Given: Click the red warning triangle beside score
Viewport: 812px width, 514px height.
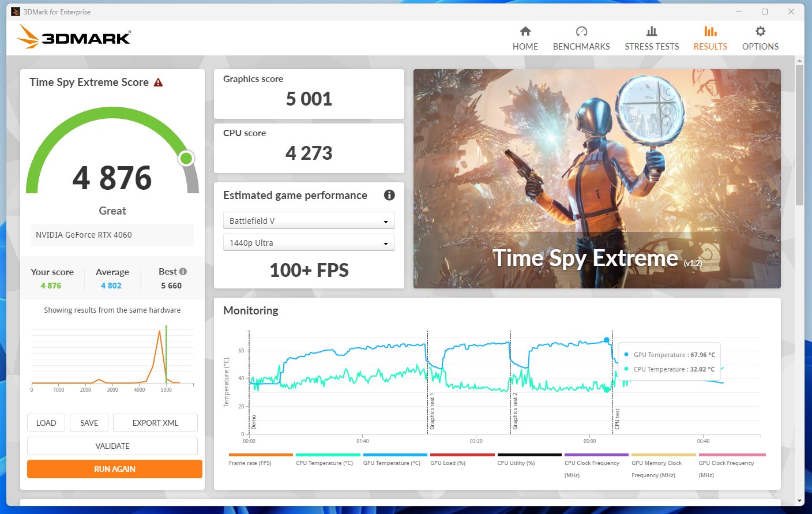Looking at the screenshot, I should [x=158, y=82].
